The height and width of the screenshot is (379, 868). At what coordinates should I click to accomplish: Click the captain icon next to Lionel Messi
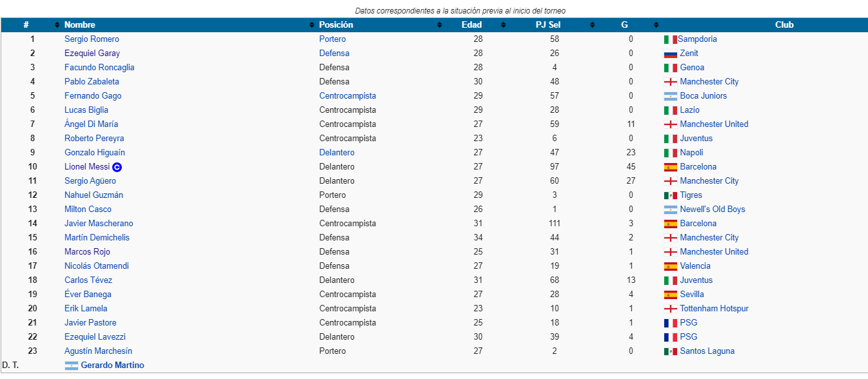click(117, 167)
